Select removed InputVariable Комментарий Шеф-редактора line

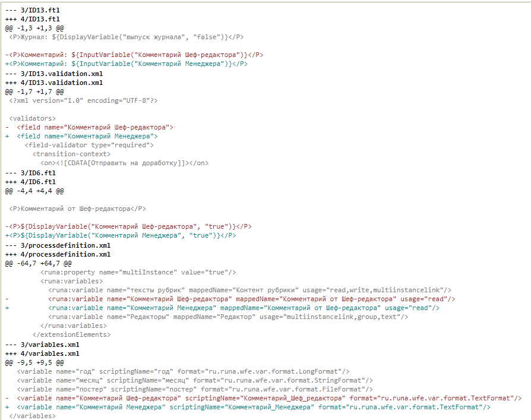coord(134,55)
